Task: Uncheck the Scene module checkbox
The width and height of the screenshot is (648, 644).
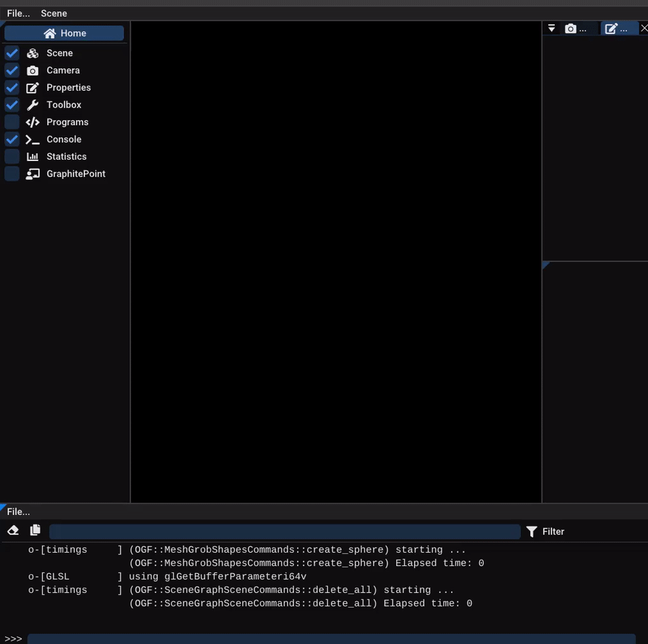Action: pyautogui.click(x=12, y=53)
